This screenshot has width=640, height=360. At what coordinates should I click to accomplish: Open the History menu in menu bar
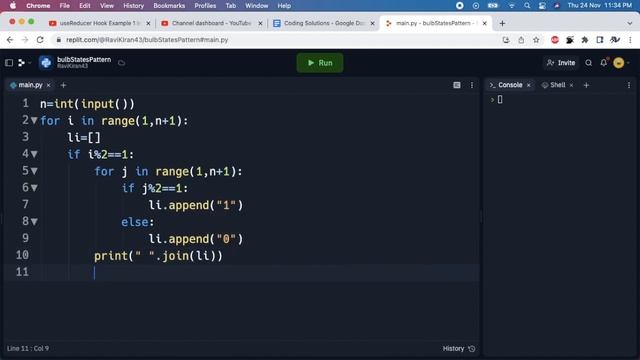tap(133, 5)
